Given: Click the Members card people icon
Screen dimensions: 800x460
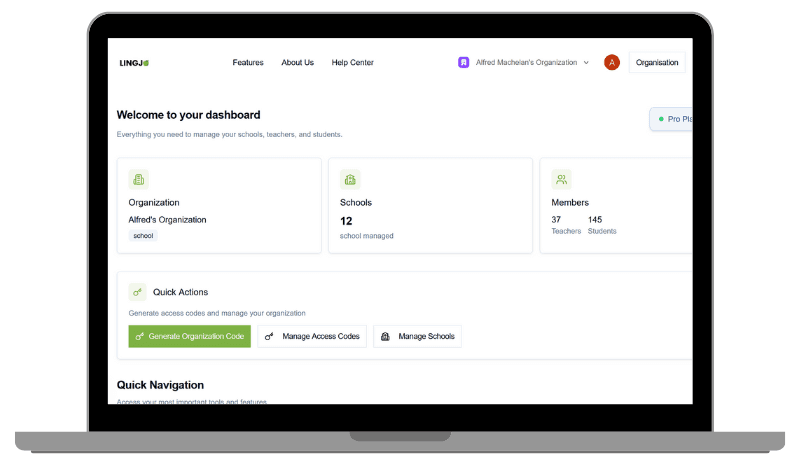Looking at the screenshot, I should [x=561, y=179].
